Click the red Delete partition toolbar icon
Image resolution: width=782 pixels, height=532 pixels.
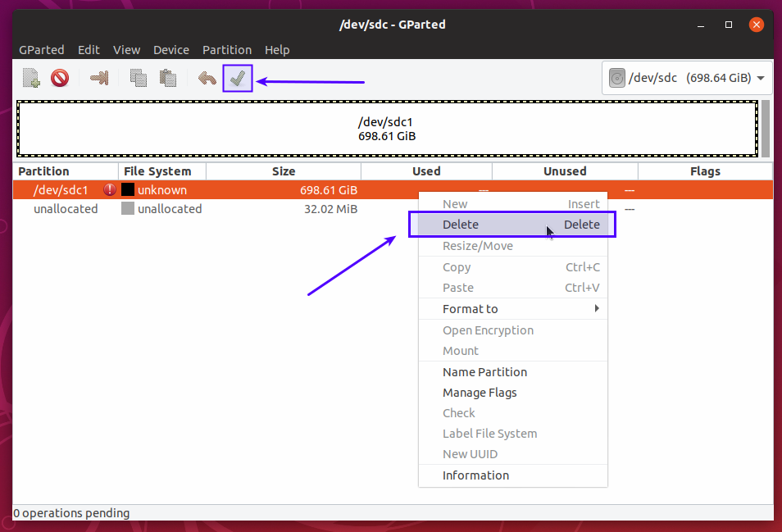click(60, 79)
